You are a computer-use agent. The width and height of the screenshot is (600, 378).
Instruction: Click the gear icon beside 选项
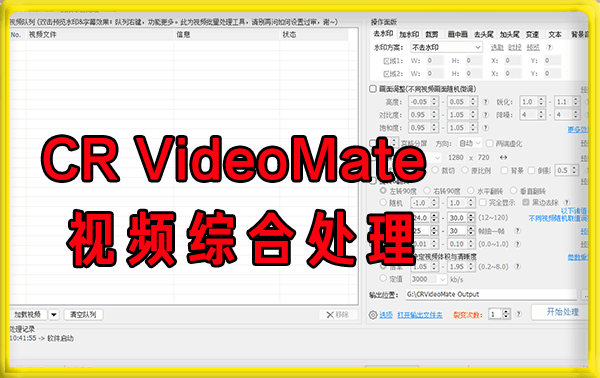click(373, 315)
